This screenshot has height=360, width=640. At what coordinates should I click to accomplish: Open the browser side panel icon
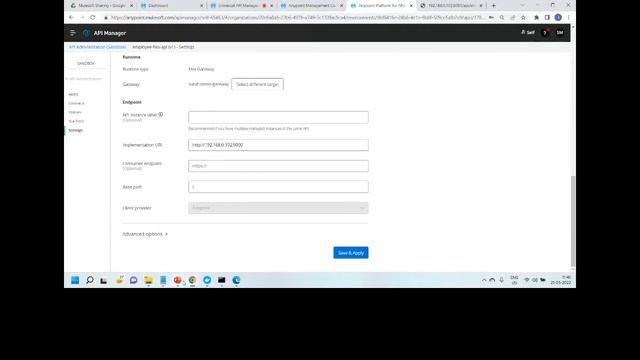547,18
